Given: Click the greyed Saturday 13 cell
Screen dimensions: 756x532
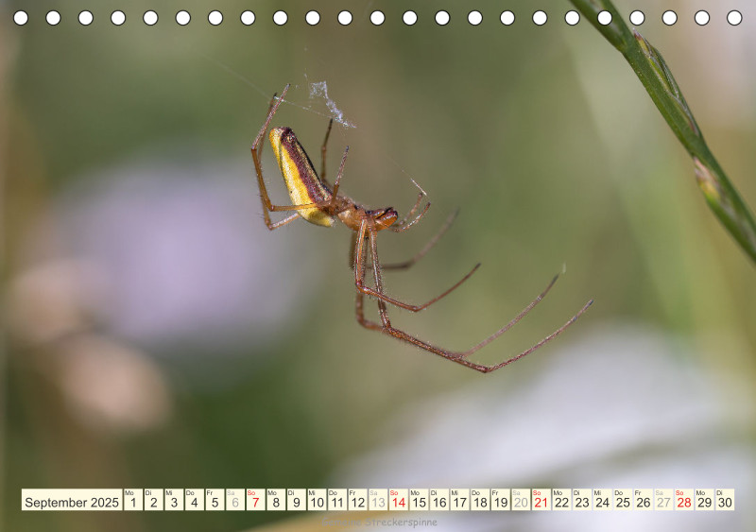Looking at the screenshot, I should click(379, 500).
